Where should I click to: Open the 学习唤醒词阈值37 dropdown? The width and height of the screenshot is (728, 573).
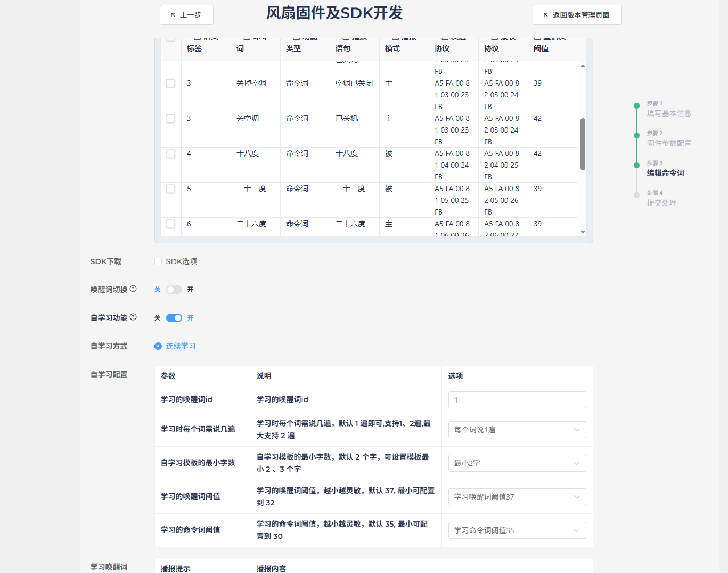coord(517,497)
